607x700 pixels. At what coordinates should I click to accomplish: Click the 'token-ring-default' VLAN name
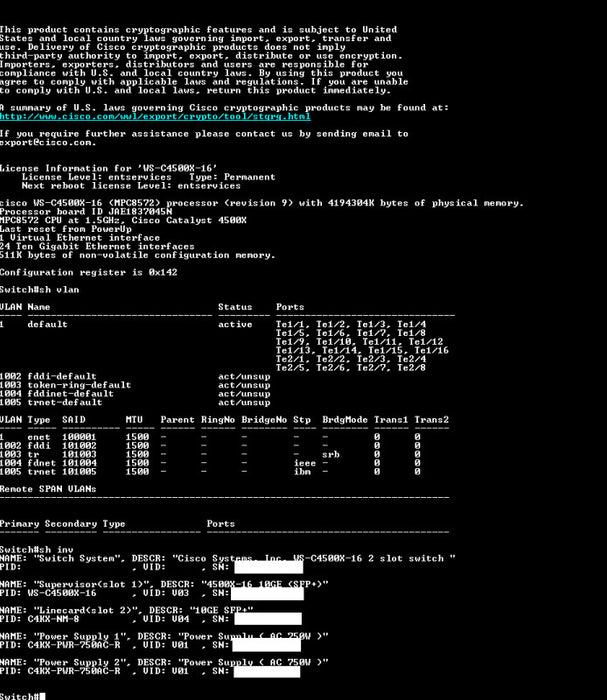[79, 385]
